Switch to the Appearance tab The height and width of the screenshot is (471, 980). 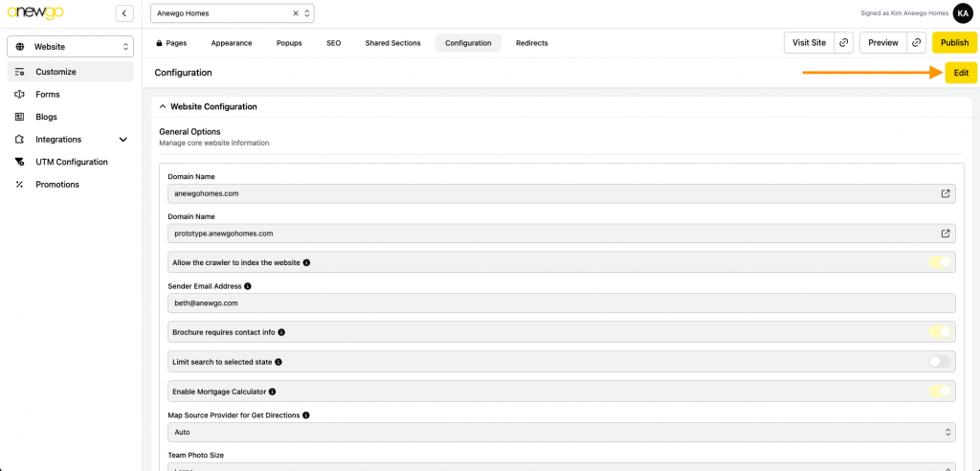[x=232, y=43]
